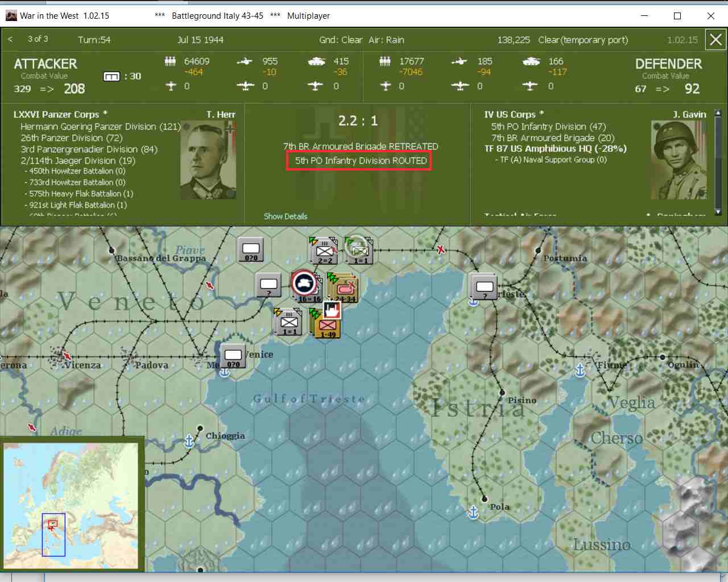Image resolution: width=728 pixels, height=582 pixels.
Task: Click the Pola port anchor icon
Action: coord(473,512)
